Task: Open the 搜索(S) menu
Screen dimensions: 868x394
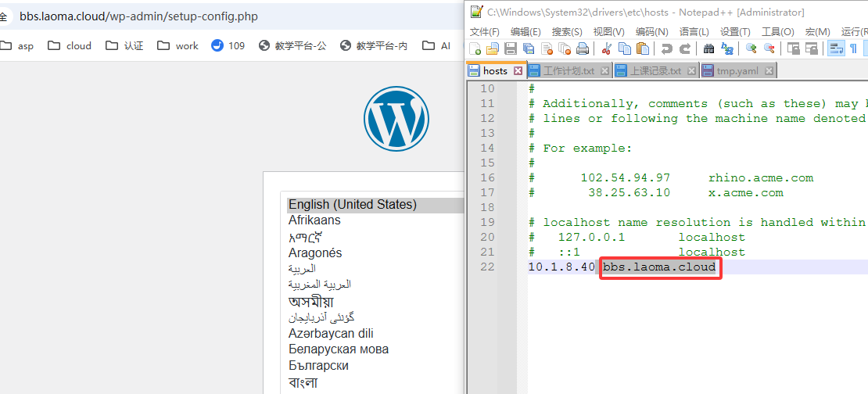Action: click(567, 31)
